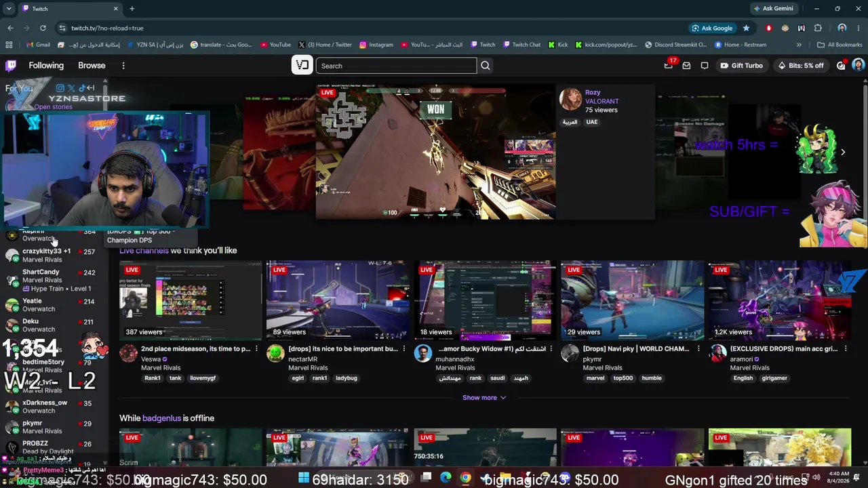868x488 pixels.
Task: Open the All Bookmarks folder
Action: [x=840, y=45]
